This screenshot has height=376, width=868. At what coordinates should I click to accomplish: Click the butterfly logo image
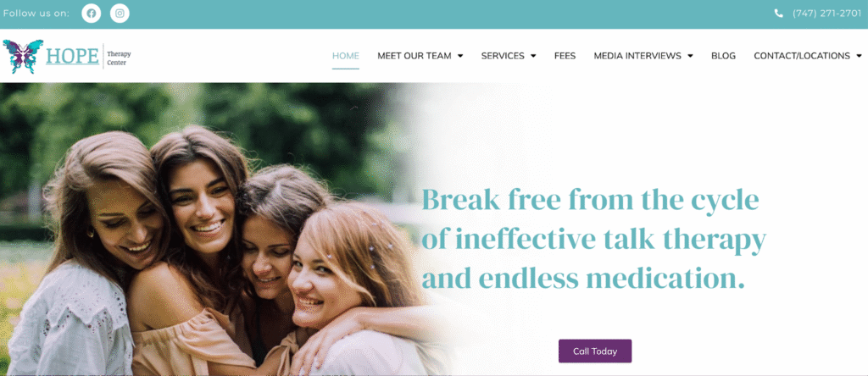tap(23, 57)
